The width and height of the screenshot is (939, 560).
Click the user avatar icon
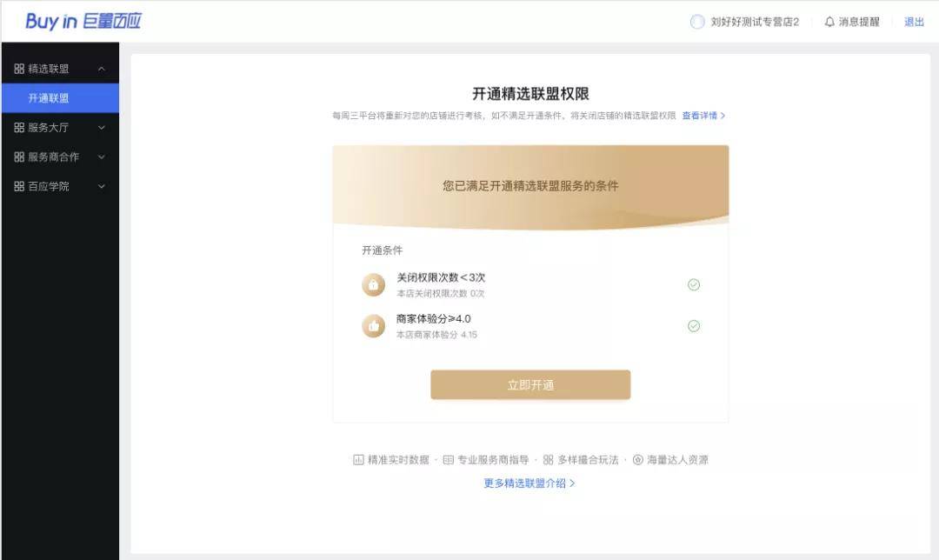[697, 22]
